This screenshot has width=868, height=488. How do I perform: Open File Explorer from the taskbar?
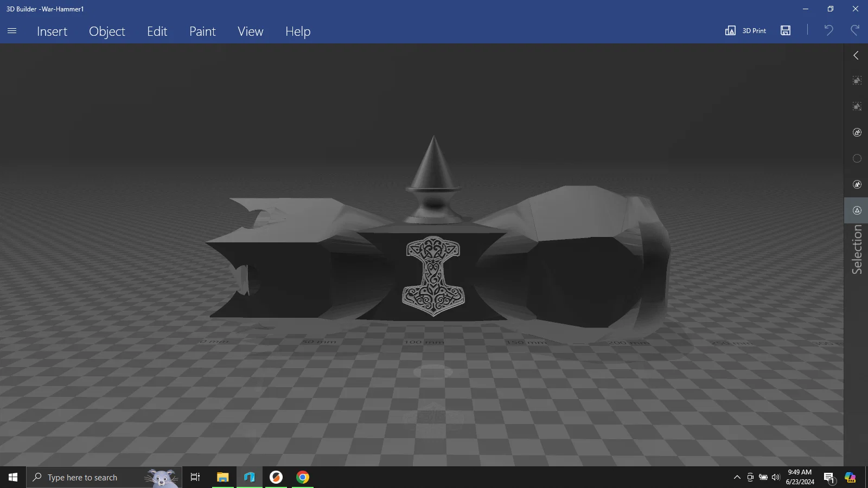[222, 477]
